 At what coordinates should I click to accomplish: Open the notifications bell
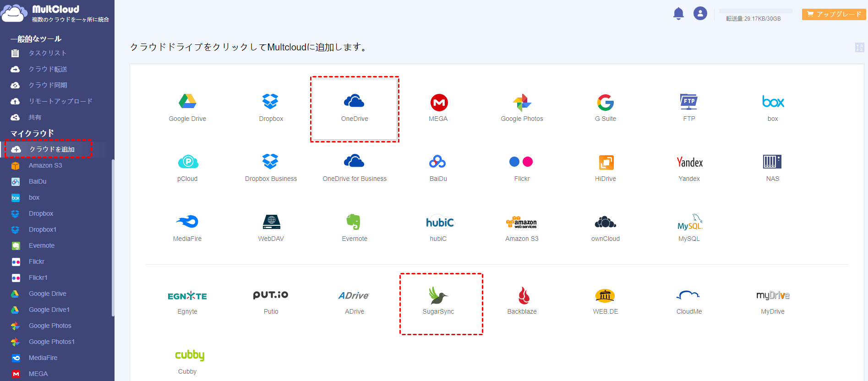[678, 14]
